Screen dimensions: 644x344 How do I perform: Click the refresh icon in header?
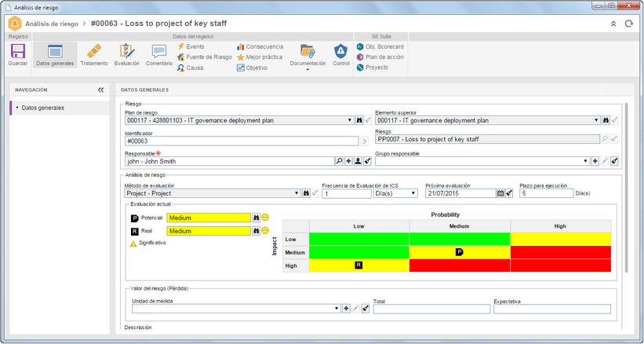point(629,24)
